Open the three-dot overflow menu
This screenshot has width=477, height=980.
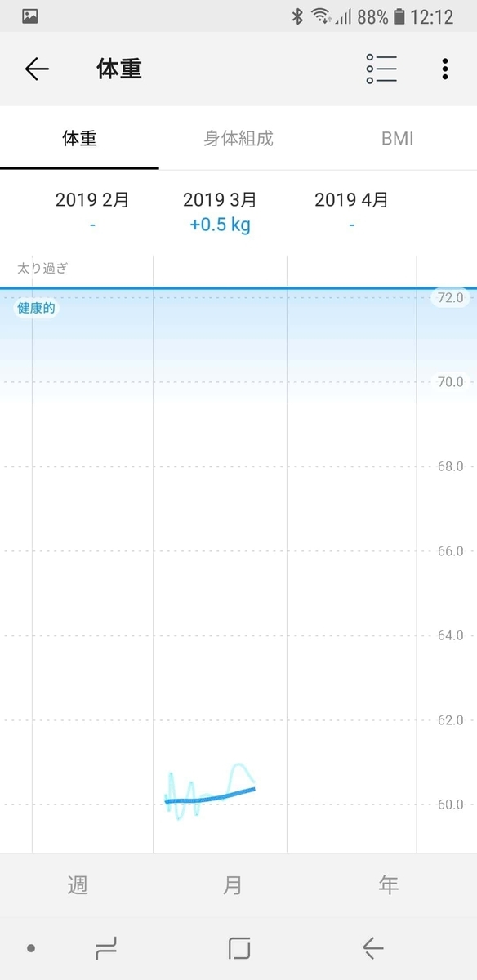[x=444, y=69]
